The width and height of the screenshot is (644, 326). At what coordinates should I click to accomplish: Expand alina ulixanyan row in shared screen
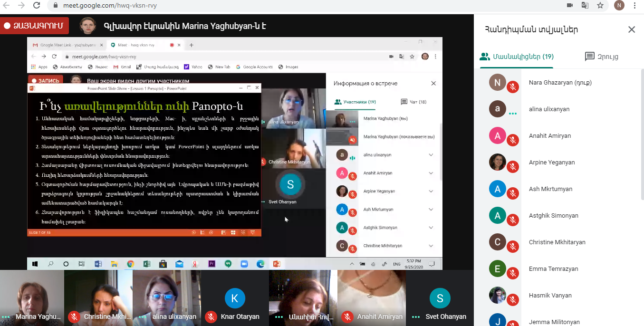point(431,155)
